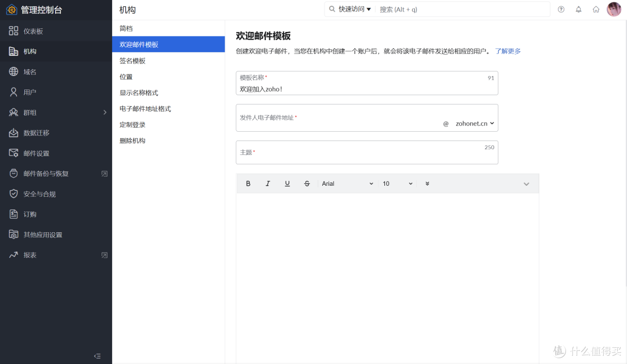The height and width of the screenshot is (364, 627).
Task: Toggle italic formatting in editor
Action: click(x=268, y=183)
